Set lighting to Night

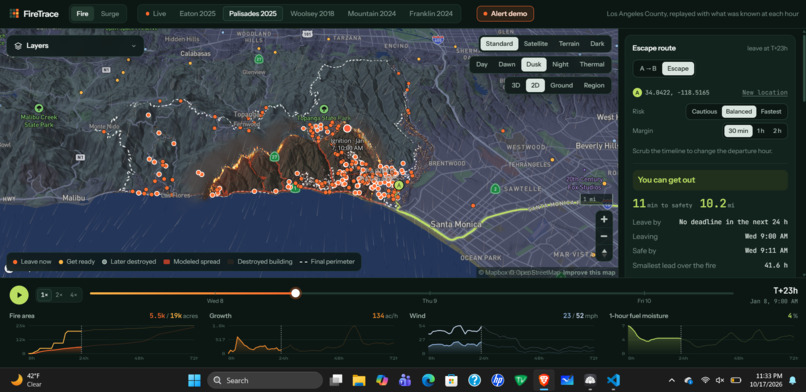pos(560,65)
